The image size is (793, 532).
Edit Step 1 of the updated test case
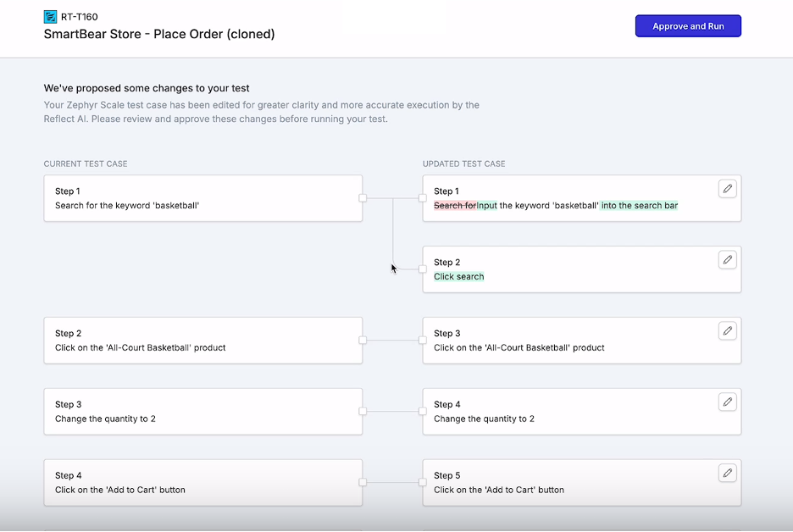click(x=727, y=188)
